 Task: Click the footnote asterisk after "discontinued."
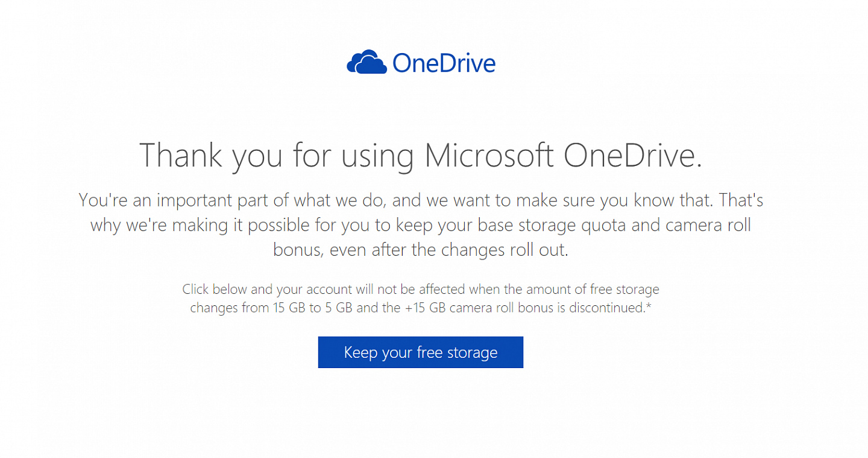[650, 305]
